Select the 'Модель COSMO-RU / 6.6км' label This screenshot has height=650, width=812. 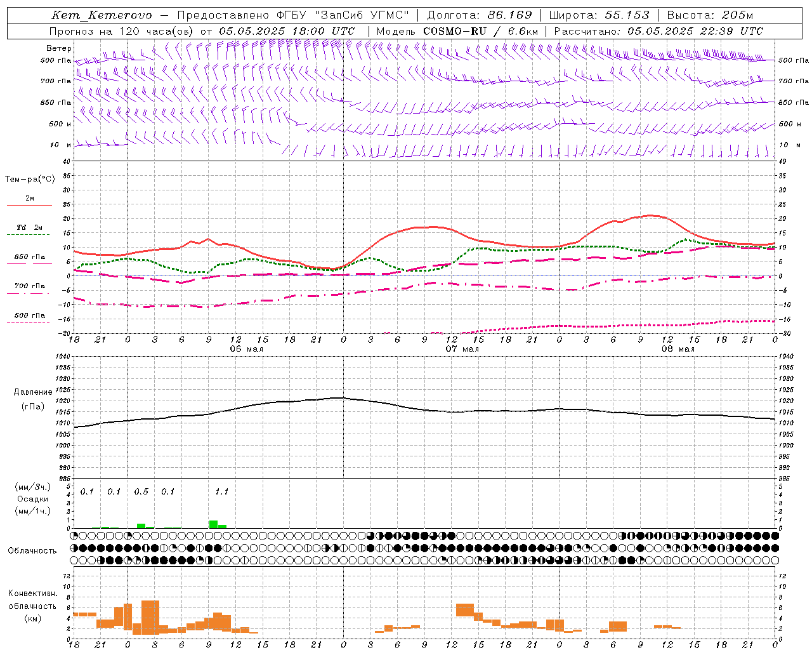pyautogui.click(x=457, y=31)
